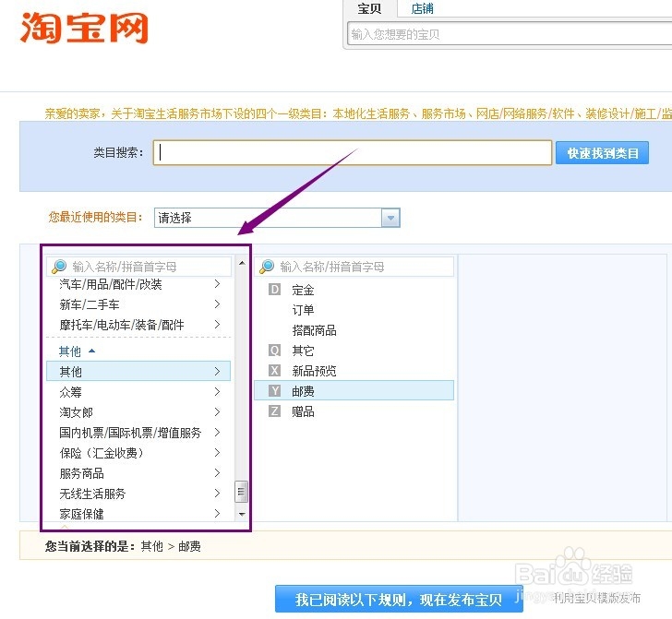Expand 新车/二手车 category
Image resolution: width=672 pixels, height=619 pixels.
138,304
